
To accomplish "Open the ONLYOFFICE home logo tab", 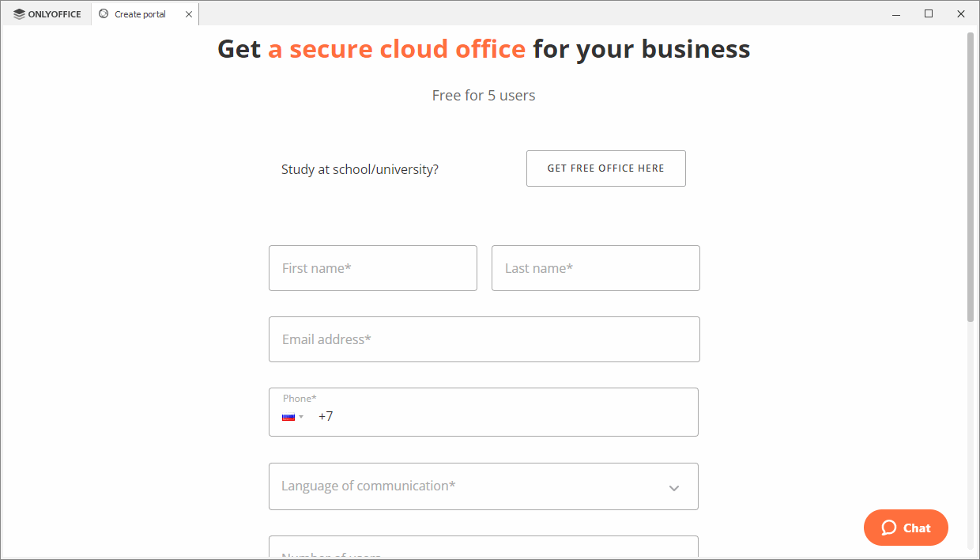I will pyautogui.click(x=47, y=14).
